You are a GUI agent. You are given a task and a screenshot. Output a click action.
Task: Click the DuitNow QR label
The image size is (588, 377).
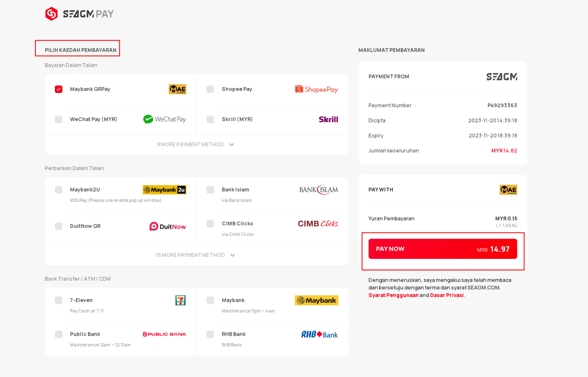point(85,226)
